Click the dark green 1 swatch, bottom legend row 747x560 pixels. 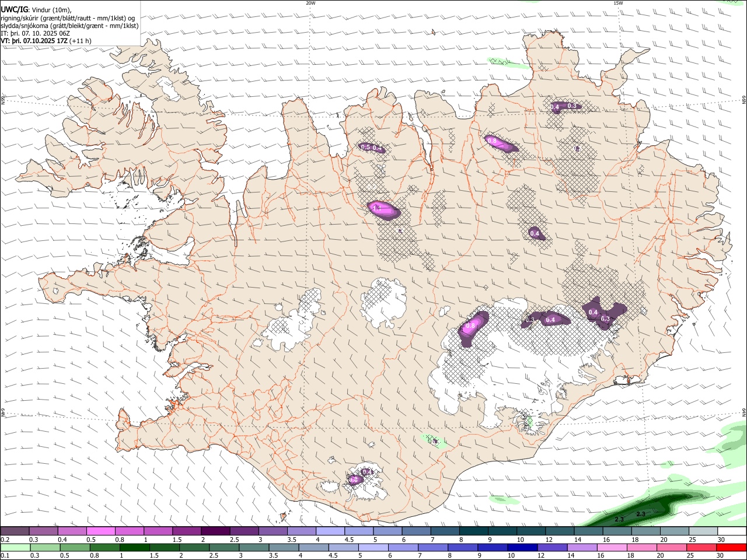(134, 548)
